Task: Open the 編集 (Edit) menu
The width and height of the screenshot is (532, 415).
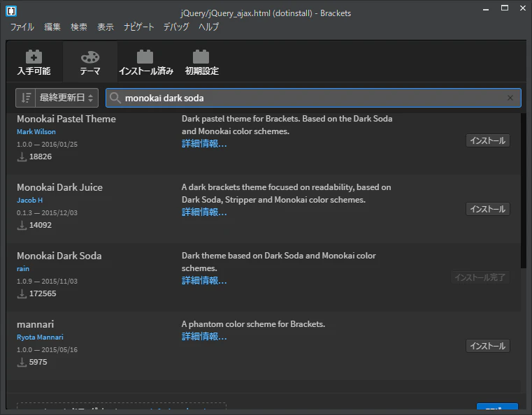Action: point(52,27)
